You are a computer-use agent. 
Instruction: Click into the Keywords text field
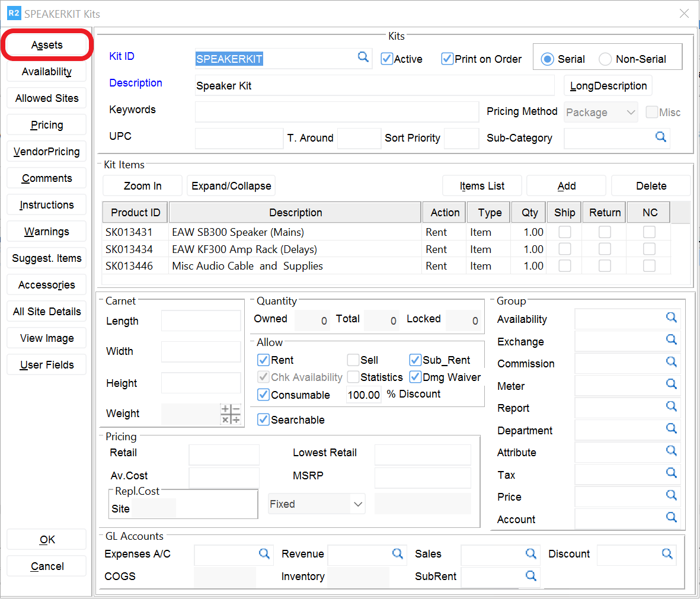tap(336, 111)
